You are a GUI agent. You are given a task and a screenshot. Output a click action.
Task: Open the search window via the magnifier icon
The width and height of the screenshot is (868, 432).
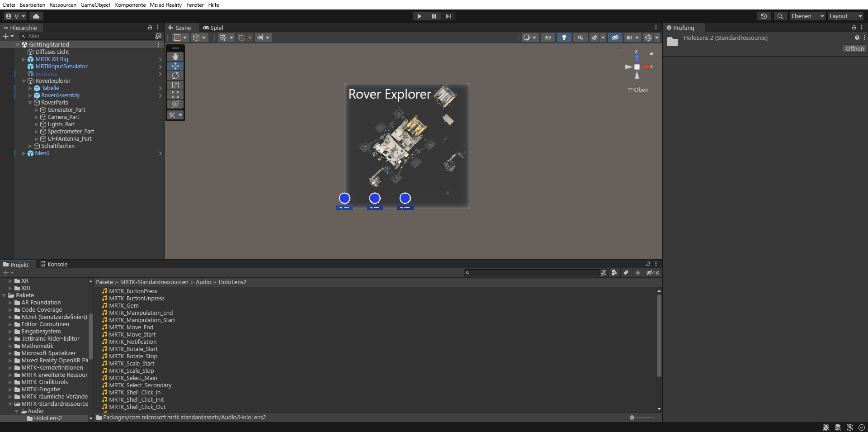point(780,16)
